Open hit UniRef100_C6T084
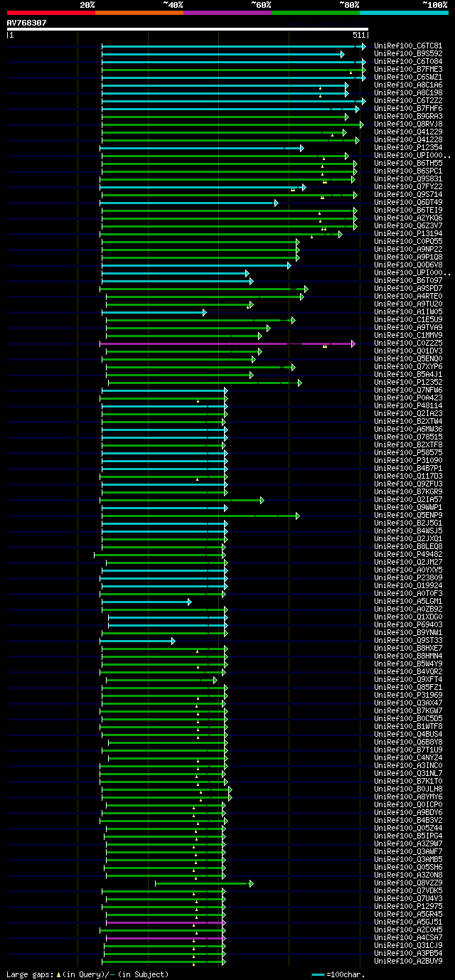The height and width of the screenshot is (980, 455). (408, 62)
